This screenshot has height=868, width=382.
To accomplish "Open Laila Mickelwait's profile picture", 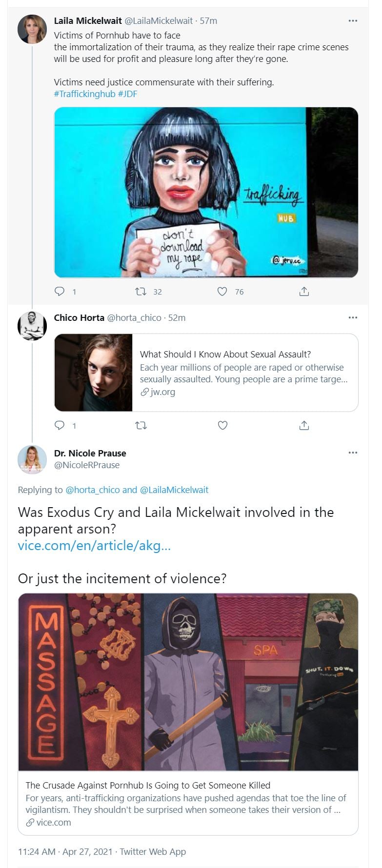I will tap(32, 29).
